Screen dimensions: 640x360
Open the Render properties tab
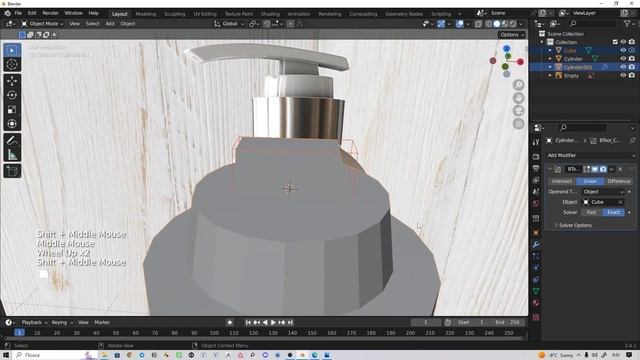click(x=536, y=157)
